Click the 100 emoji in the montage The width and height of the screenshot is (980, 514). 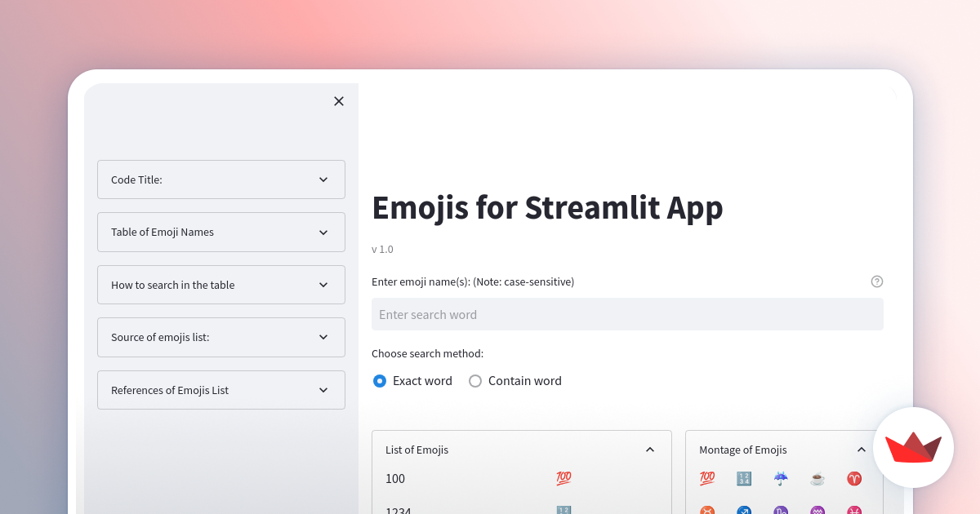(x=706, y=478)
